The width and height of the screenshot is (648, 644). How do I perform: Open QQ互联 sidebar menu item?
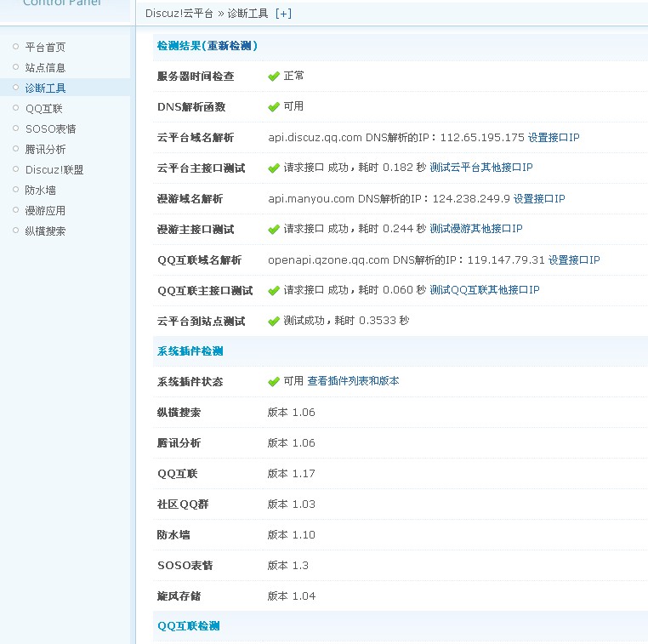[x=44, y=109]
